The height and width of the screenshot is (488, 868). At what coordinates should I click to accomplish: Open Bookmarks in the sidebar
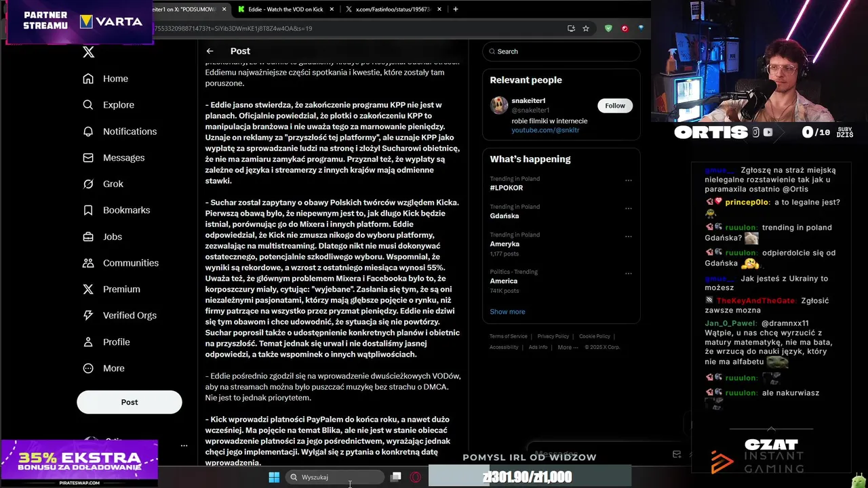(116, 210)
